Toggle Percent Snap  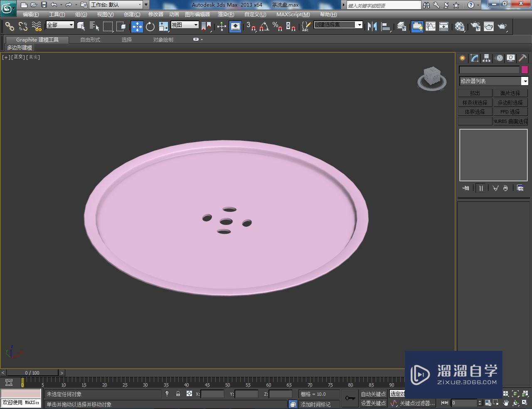click(x=277, y=27)
